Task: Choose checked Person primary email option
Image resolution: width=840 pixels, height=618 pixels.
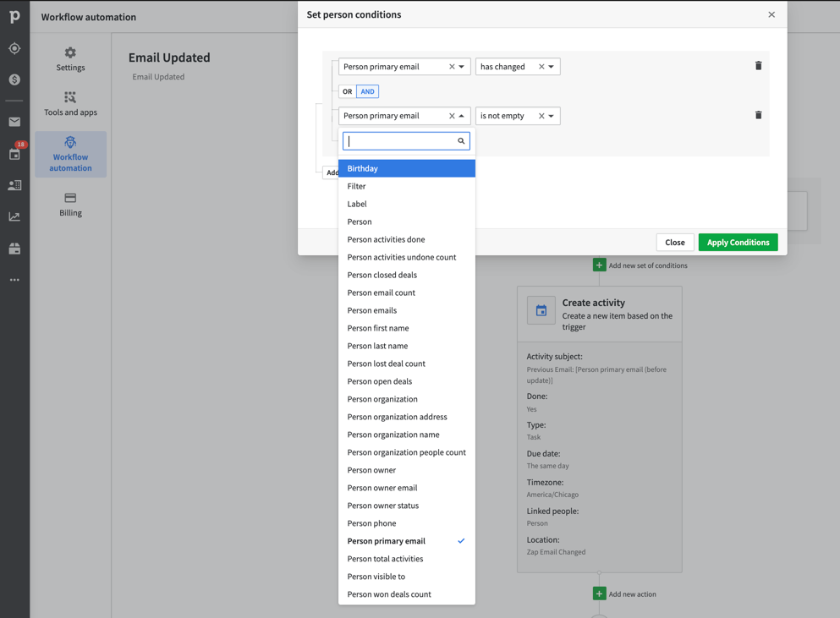Action: coord(407,540)
